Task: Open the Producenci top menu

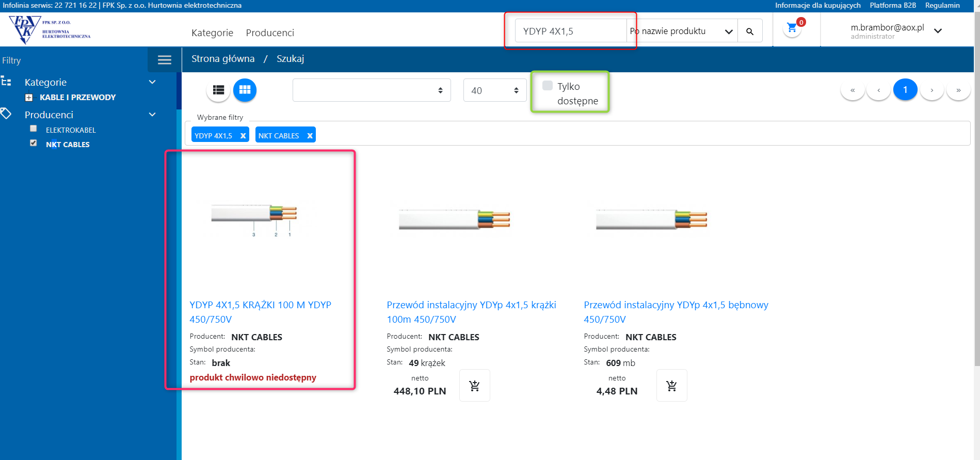Action: pos(270,33)
